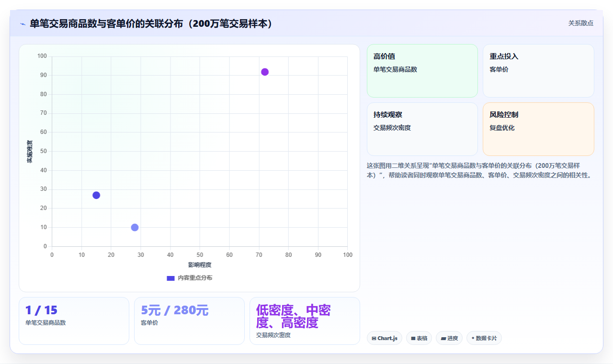613x364 pixels.
Task: Click the description paragraph starting 这张图用二维关系
Action: tap(480, 170)
